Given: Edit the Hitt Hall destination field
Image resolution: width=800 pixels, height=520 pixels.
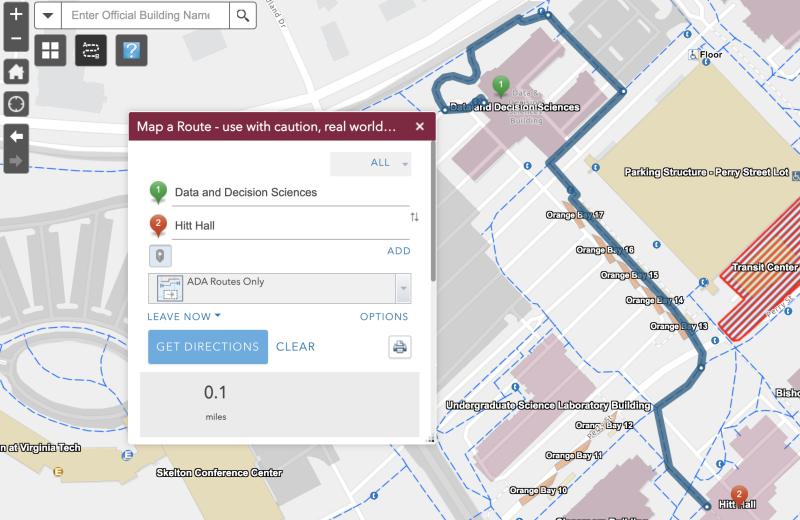Looking at the screenshot, I should coord(291,226).
